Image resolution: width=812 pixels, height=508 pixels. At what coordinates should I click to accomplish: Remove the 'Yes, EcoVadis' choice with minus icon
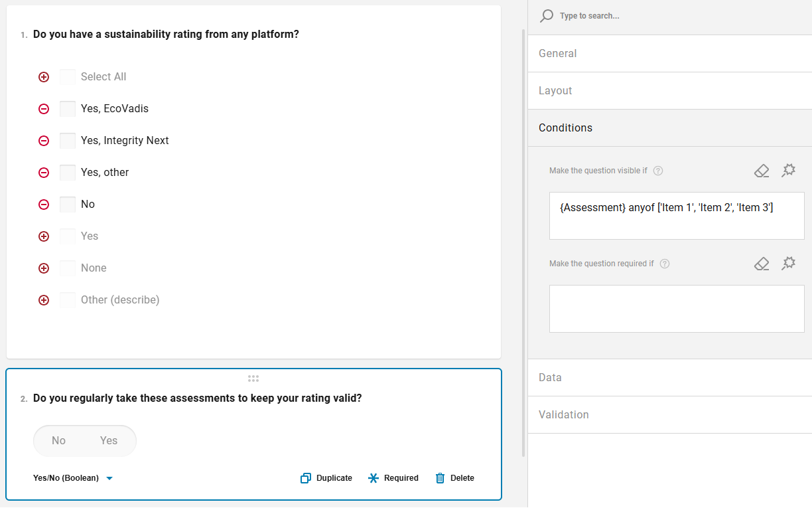click(x=44, y=109)
